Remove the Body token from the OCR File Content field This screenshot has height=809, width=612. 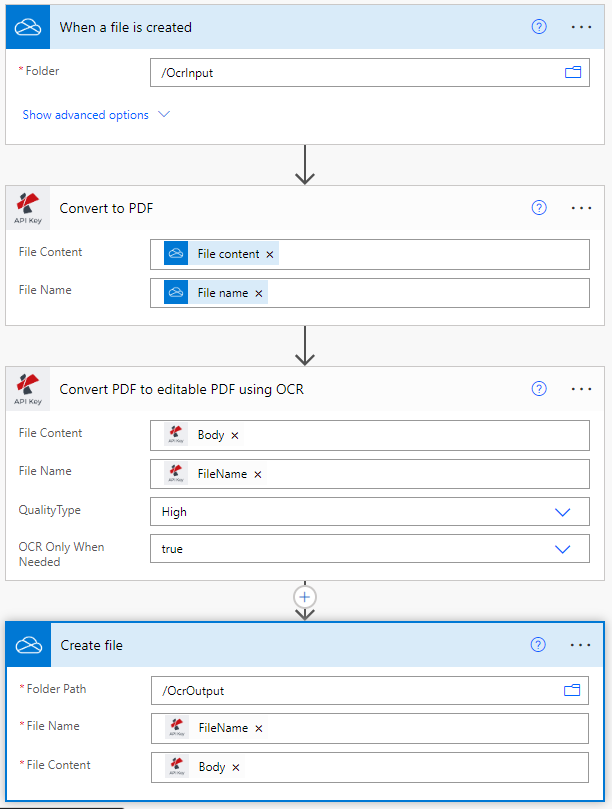point(232,435)
